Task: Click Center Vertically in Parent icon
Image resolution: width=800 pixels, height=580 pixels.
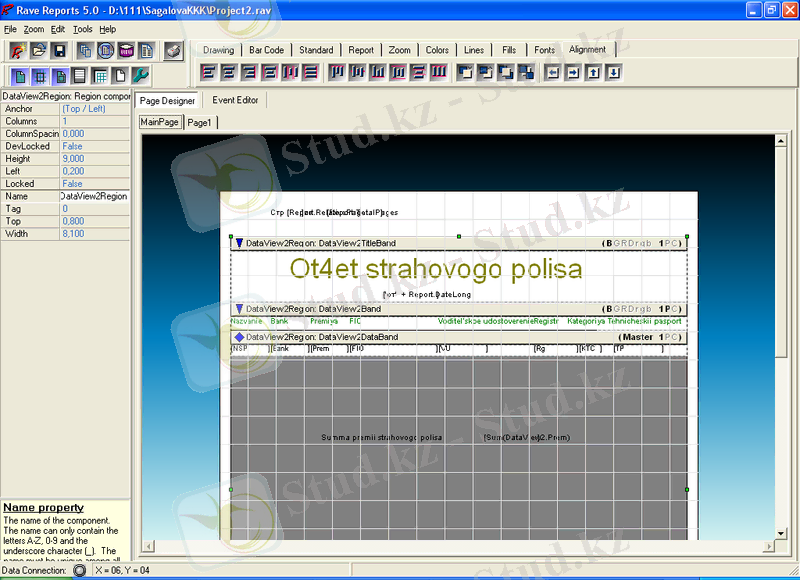Action: click(398, 72)
